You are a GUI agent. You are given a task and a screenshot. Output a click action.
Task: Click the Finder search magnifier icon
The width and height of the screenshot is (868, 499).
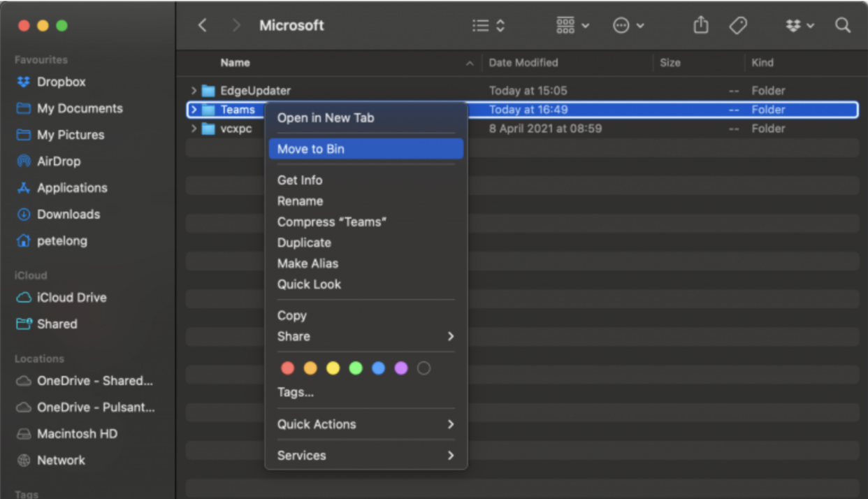(843, 26)
